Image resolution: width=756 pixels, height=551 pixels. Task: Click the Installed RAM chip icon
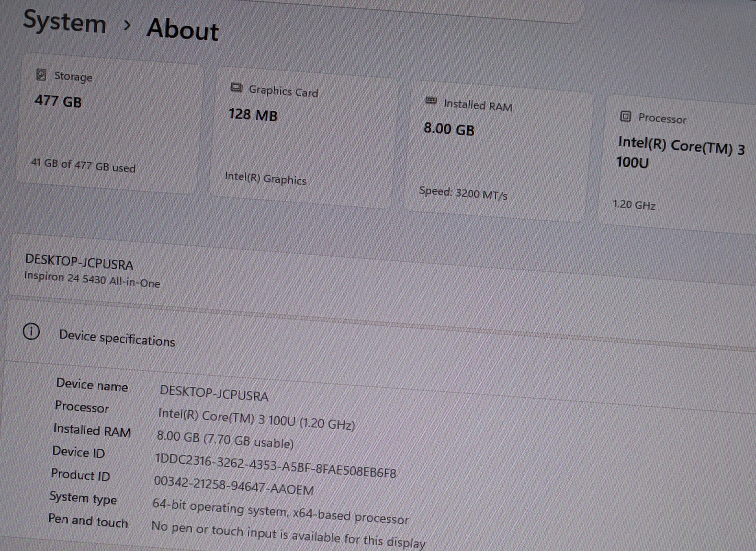coord(431,101)
